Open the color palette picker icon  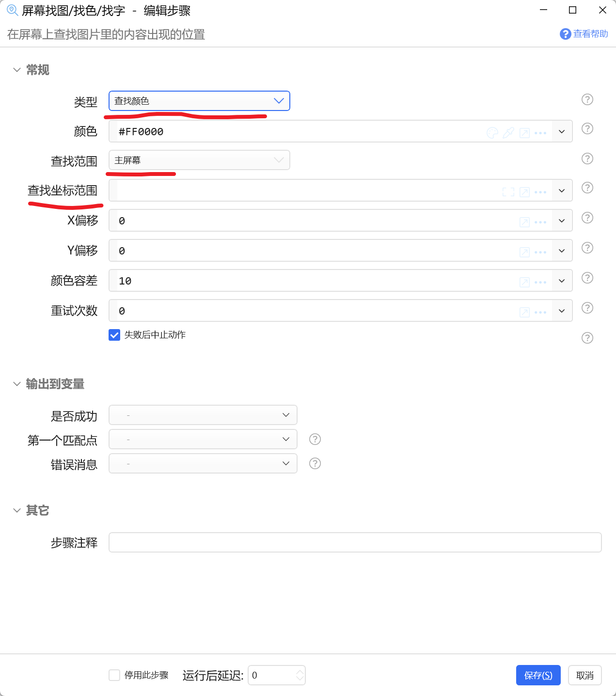pos(492,132)
